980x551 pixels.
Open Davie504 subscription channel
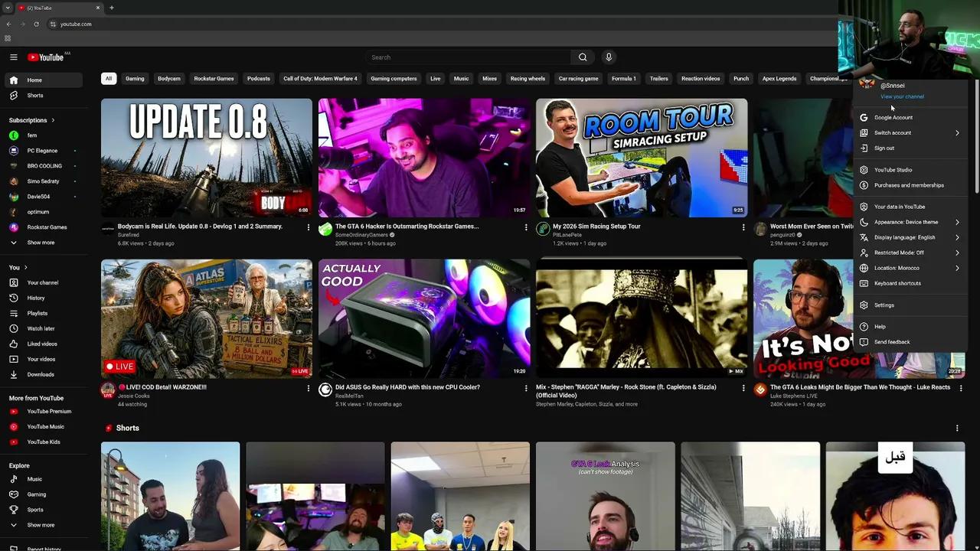pyautogui.click(x=45, y=197)
